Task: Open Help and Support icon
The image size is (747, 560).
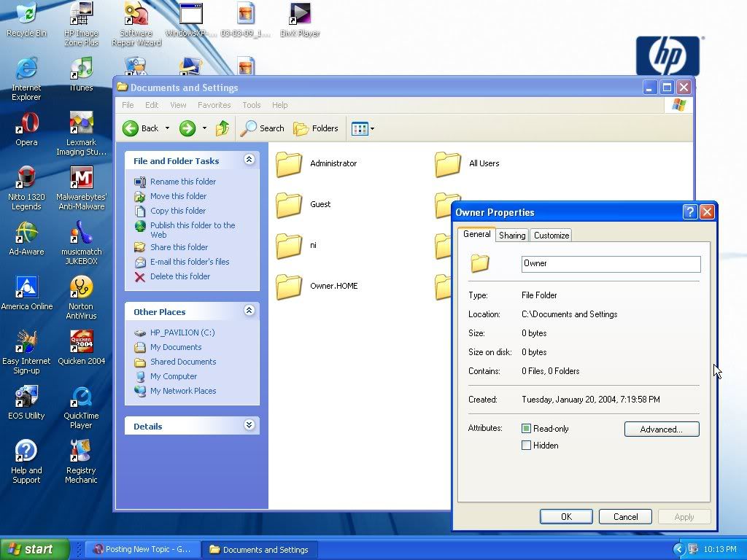Action: click(26, 462)
